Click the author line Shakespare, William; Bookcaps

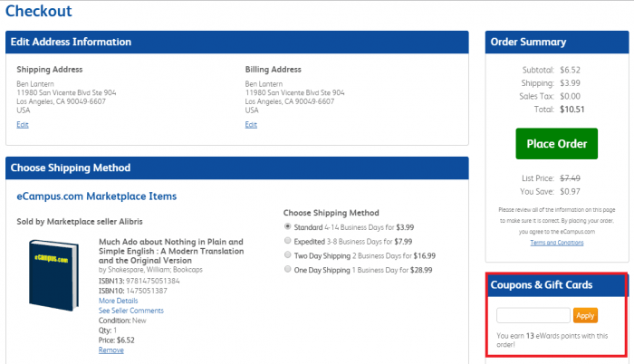(x=150, y=270)
